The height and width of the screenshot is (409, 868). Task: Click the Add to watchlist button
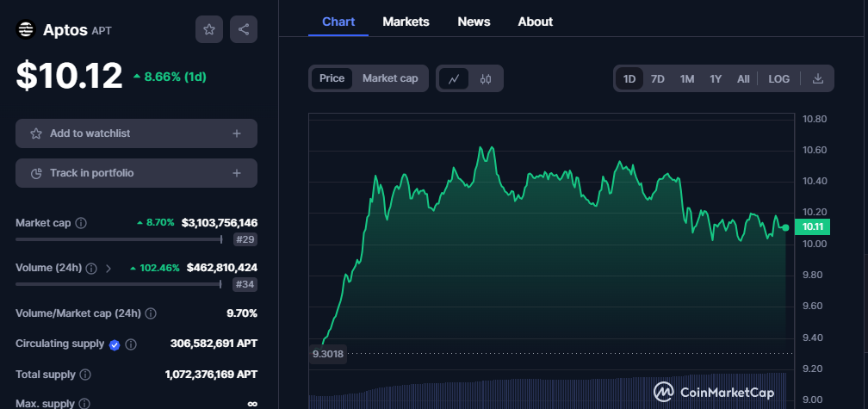[136, 133]
